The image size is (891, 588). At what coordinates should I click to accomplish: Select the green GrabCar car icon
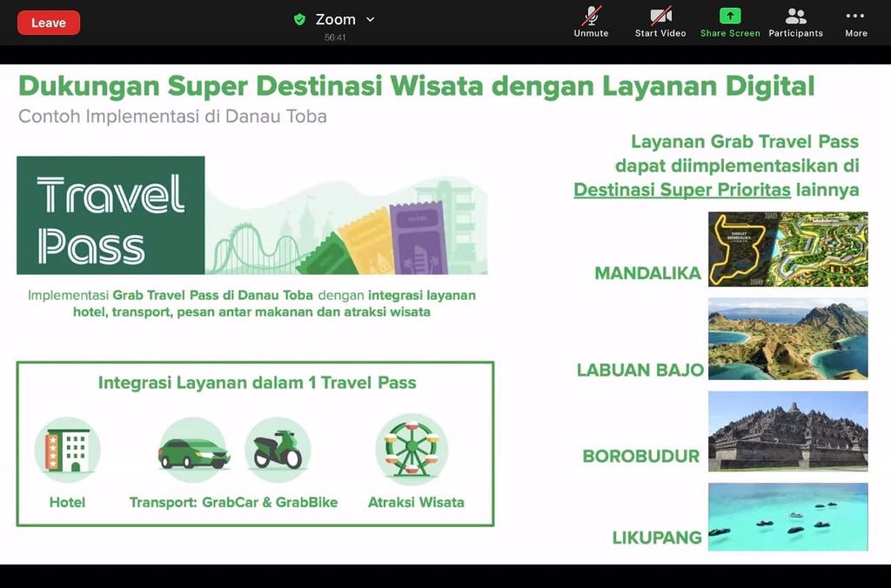coord(193,450)
